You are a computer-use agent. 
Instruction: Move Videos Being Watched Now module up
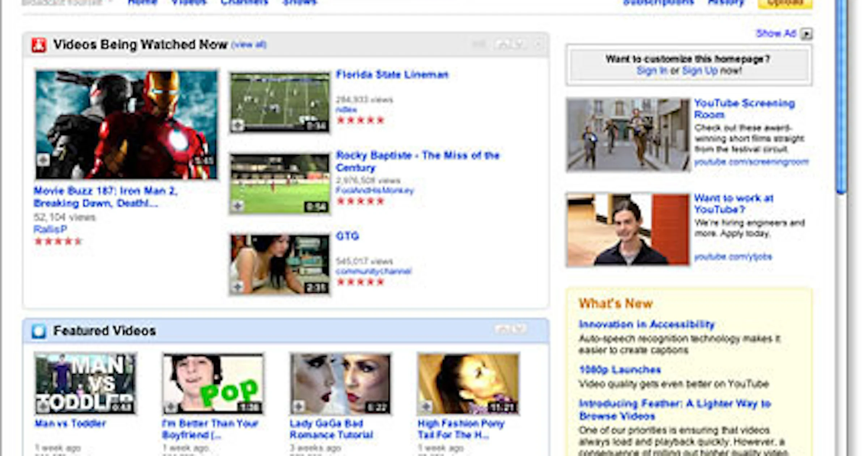(x=502, y=45)
